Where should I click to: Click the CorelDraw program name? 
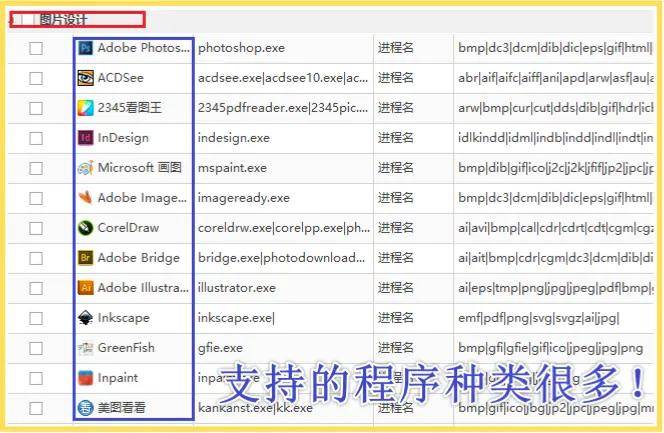tap(128, 228)
